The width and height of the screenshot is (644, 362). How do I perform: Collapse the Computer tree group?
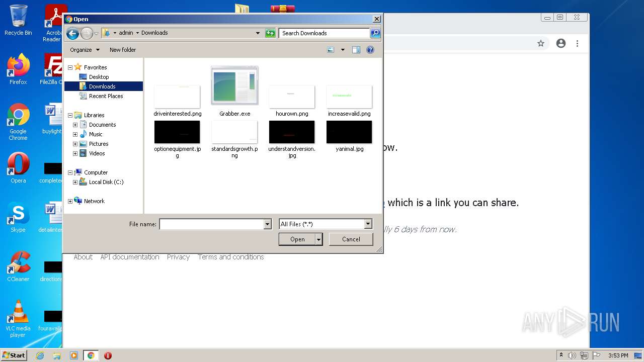pyautogui.click(x=70, y=172)
